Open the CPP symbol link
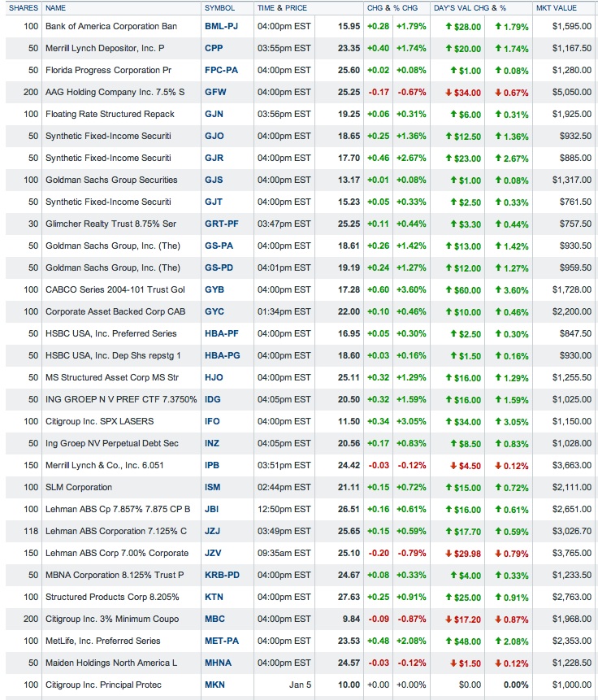This screenshot has width=598, height=700. pos(214,48)
